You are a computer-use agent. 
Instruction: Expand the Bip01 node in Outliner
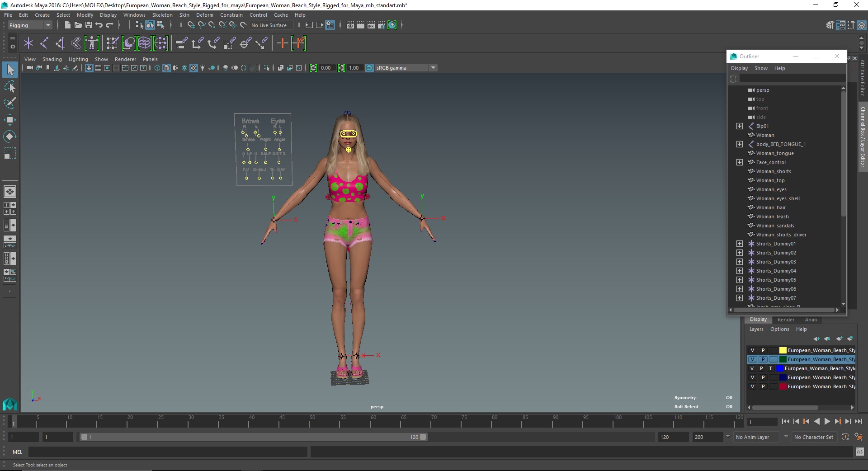(740, 126)
